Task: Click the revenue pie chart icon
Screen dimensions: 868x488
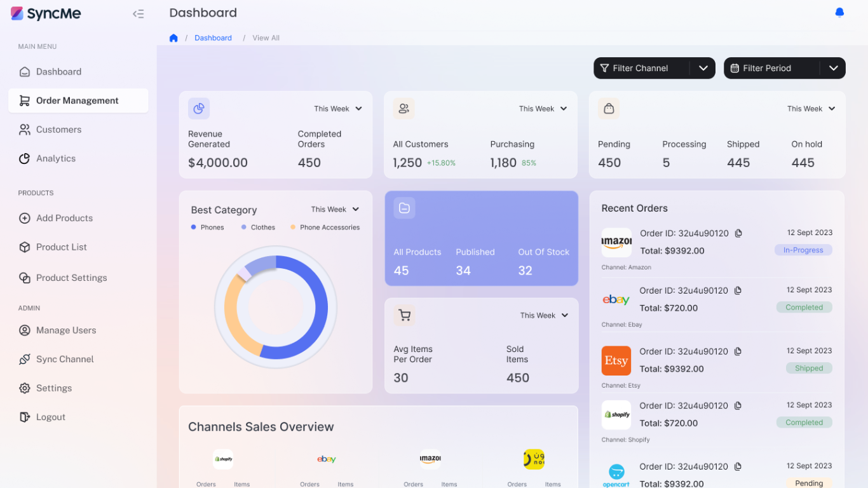Action: click(x=199, y=109)
